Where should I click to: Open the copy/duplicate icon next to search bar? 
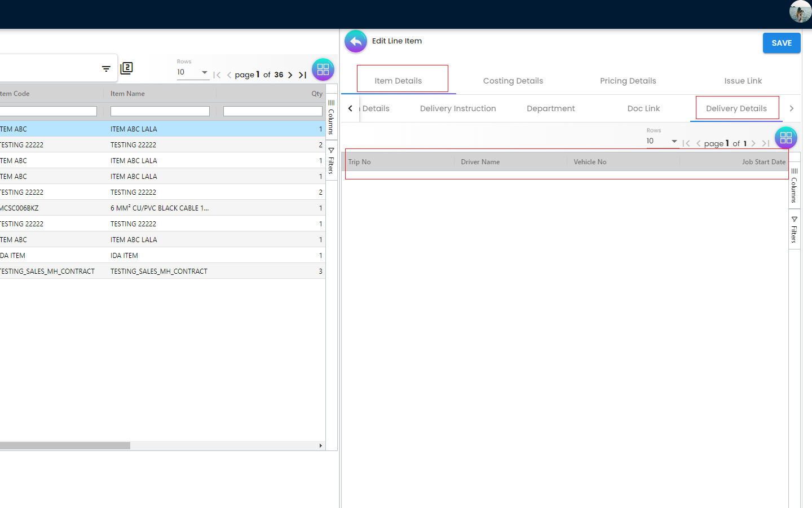[x=127, y=68]
